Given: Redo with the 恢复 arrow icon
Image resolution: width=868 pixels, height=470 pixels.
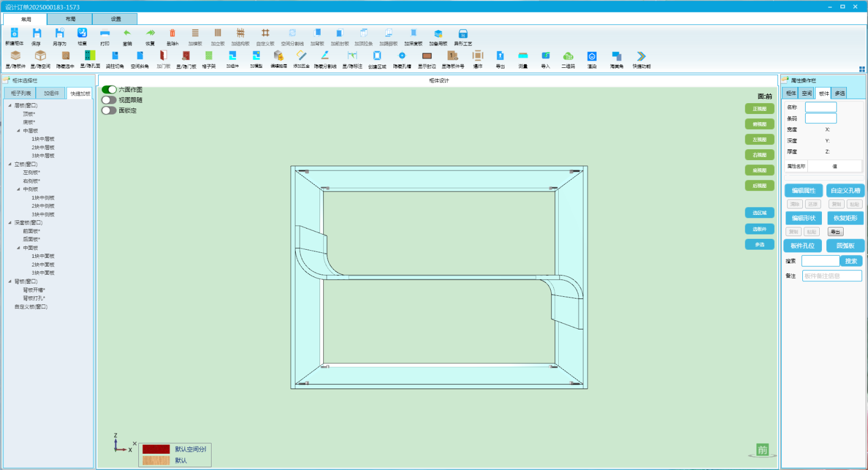Looking at the screenshot, I should point(150,34).
